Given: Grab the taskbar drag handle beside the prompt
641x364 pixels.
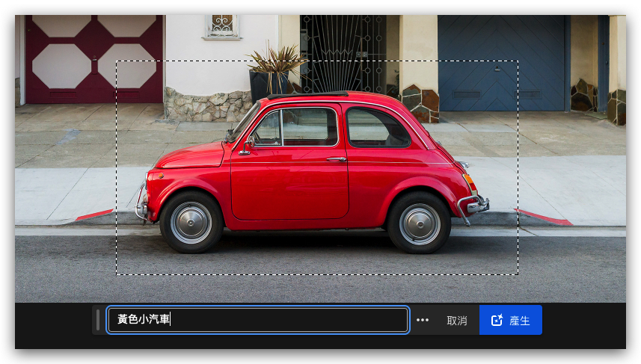Looking at the screenshot, I should coord(98,320).
